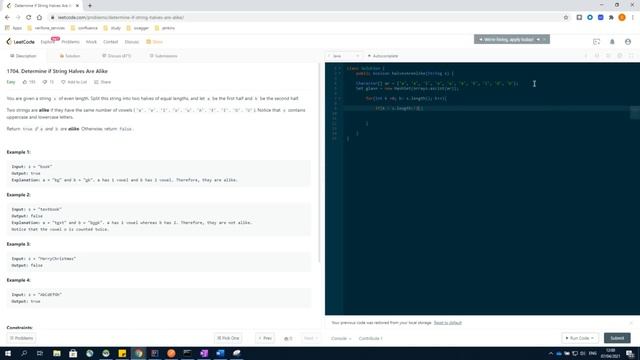Viewport: 640px width, 360px height.
Task: Toggle the Autocomplete option
Action: (x=382, y=56)
